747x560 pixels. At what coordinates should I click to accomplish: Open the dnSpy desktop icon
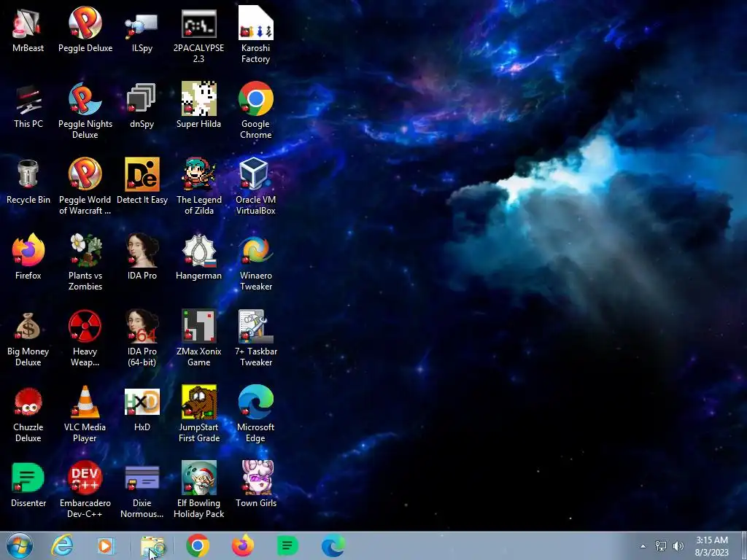pos(142,106)
